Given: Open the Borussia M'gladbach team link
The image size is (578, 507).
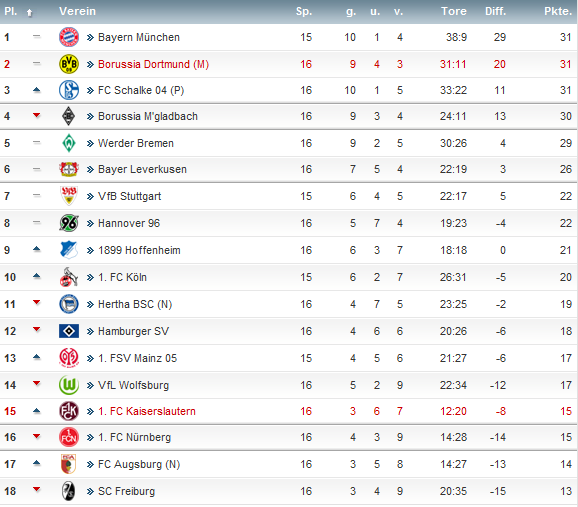Looking at the screenshot, I should pyautogui.click(x=148, y=116).
